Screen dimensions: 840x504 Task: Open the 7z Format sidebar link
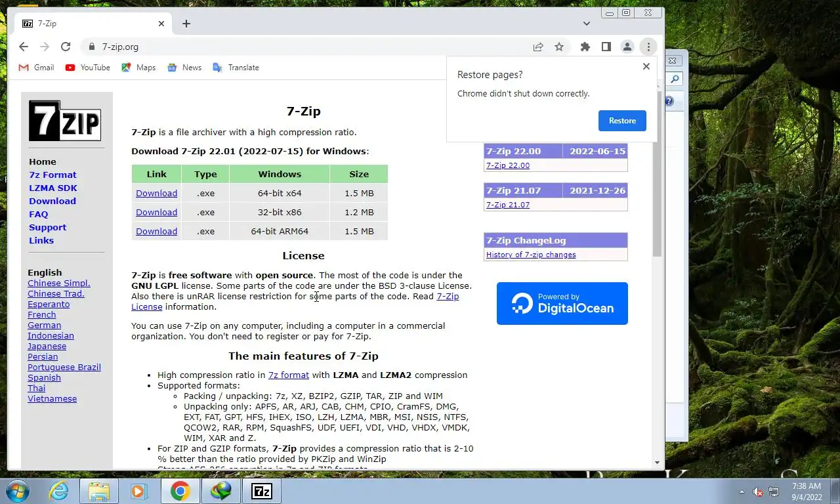point(52,175)
